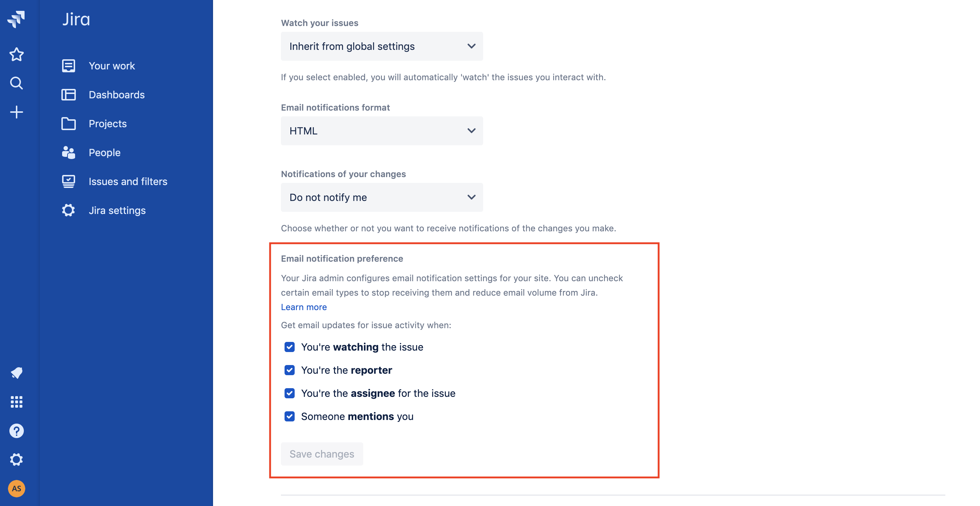The width and height of the screenshot is (980, 506).
Task: Click the Jira logo icon
Action: [16, 19]
